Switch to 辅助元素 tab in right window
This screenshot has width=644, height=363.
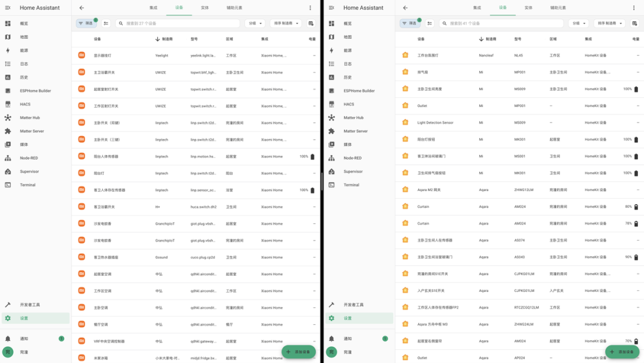point(558,8)
